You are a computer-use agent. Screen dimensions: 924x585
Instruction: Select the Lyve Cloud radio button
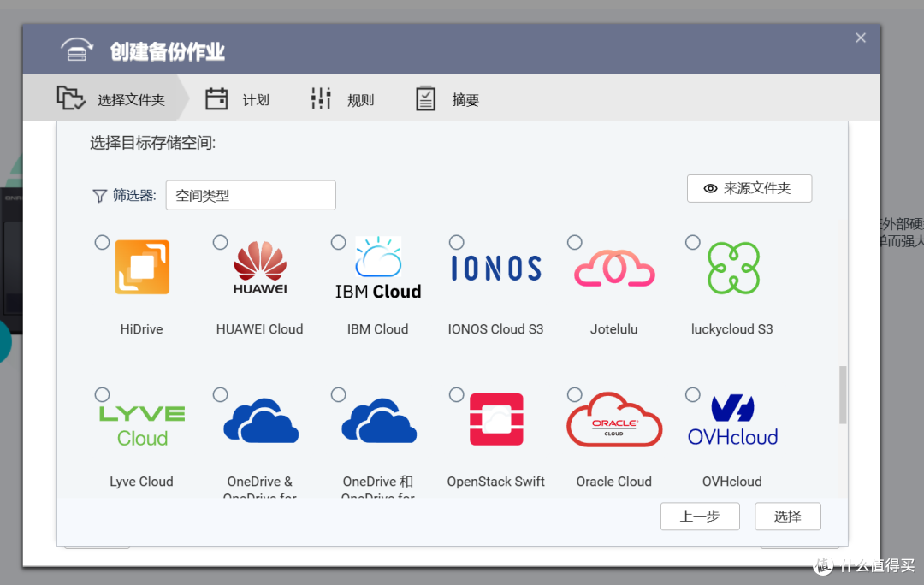102,395
